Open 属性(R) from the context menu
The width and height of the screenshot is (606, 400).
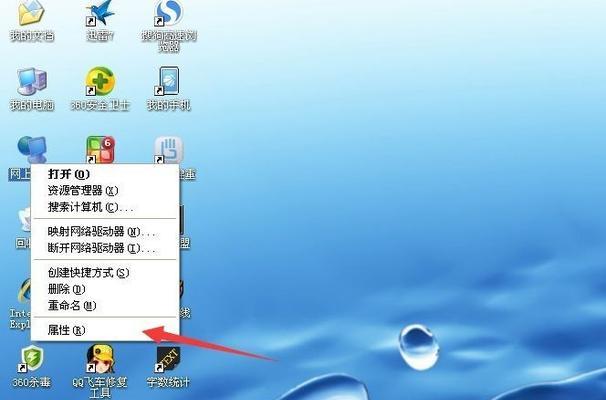105,330
